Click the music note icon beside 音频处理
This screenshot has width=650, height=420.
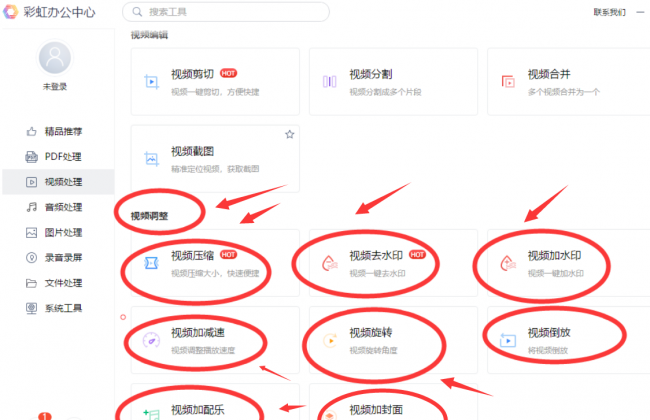32,207
